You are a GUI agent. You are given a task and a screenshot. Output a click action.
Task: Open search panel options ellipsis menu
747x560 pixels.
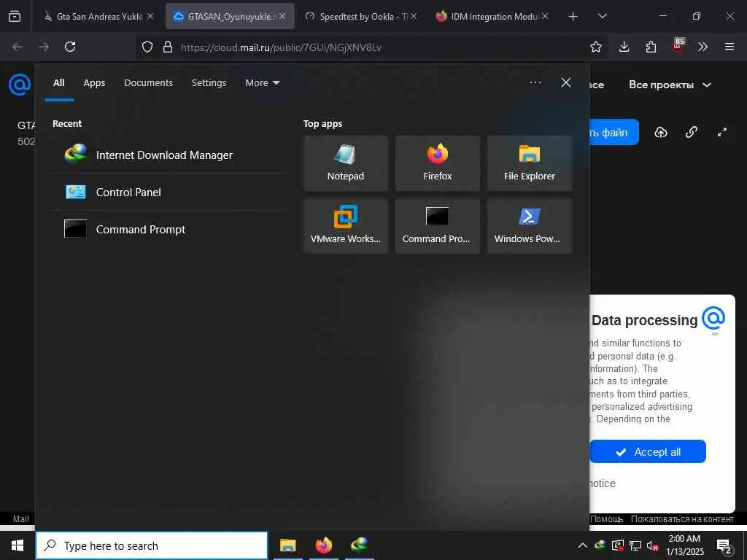535,83
